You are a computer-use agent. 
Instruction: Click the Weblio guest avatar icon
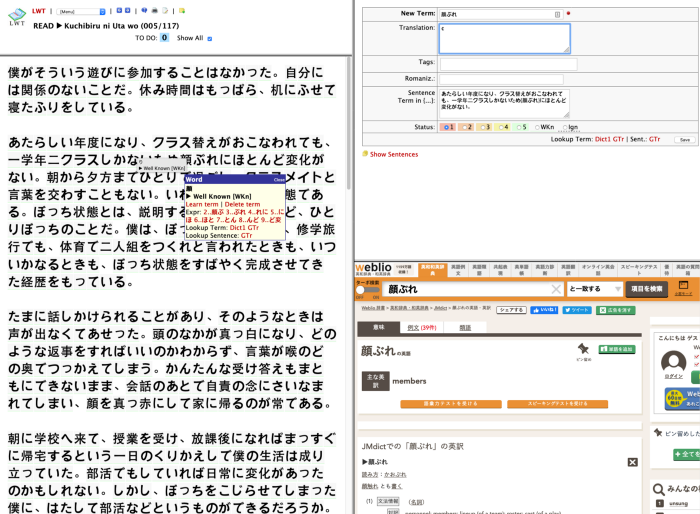tap(673, 362)
